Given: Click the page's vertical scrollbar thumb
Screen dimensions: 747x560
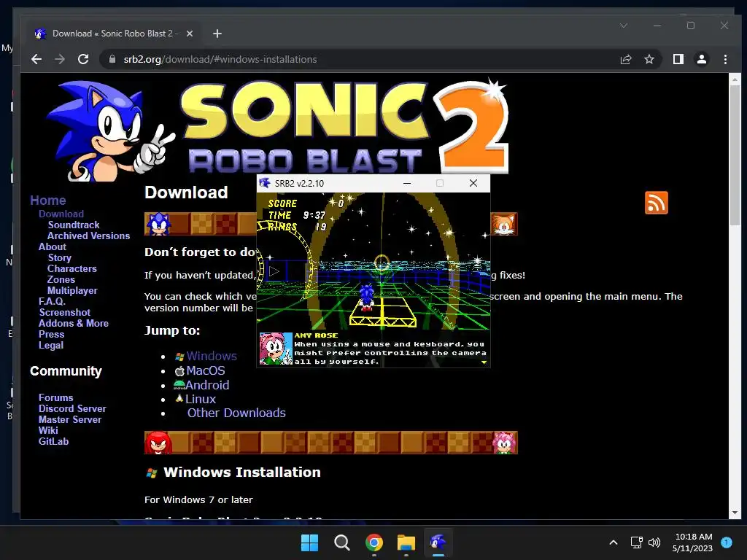Looking at the screenshot, I should click(735, 155).
